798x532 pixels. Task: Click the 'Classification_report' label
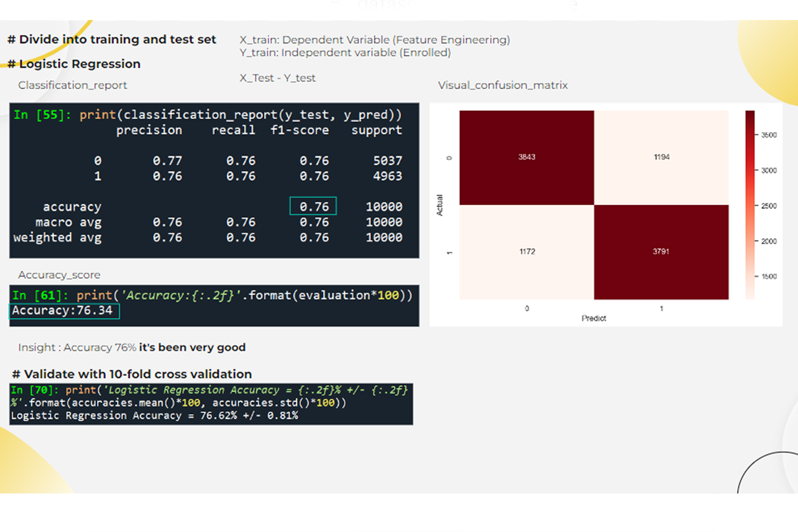click(72, 85)
